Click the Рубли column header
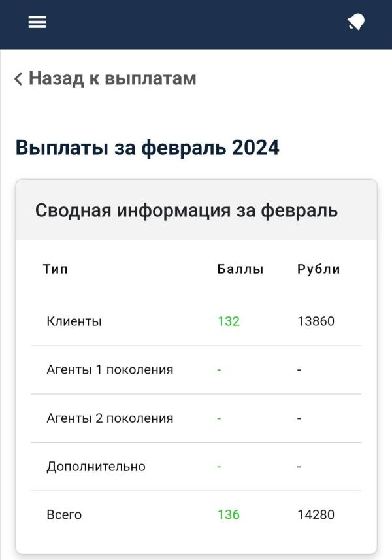Image resolution: width=392 pixels, height=560 pixels. 318,269
